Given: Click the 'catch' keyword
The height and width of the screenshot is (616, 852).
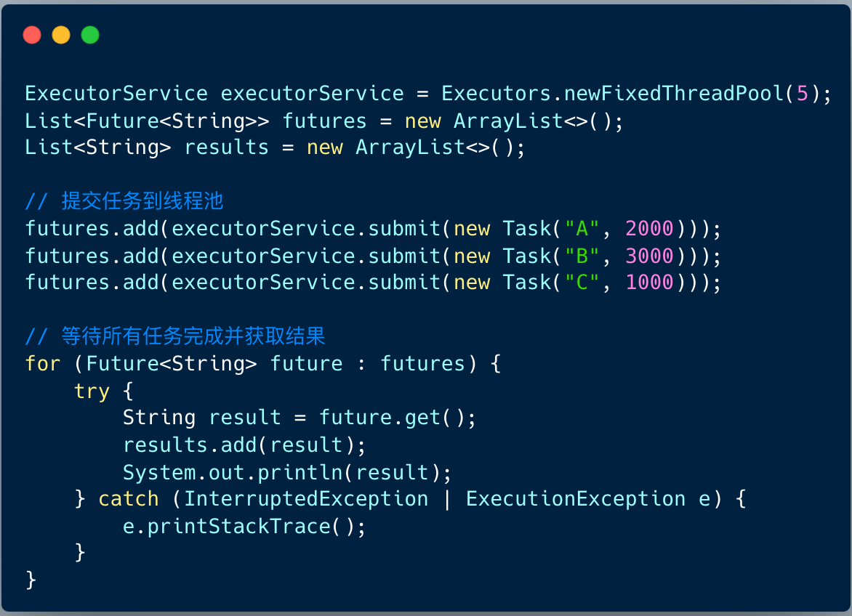Looking at the screenshot, I should click(x=129, y=499).
